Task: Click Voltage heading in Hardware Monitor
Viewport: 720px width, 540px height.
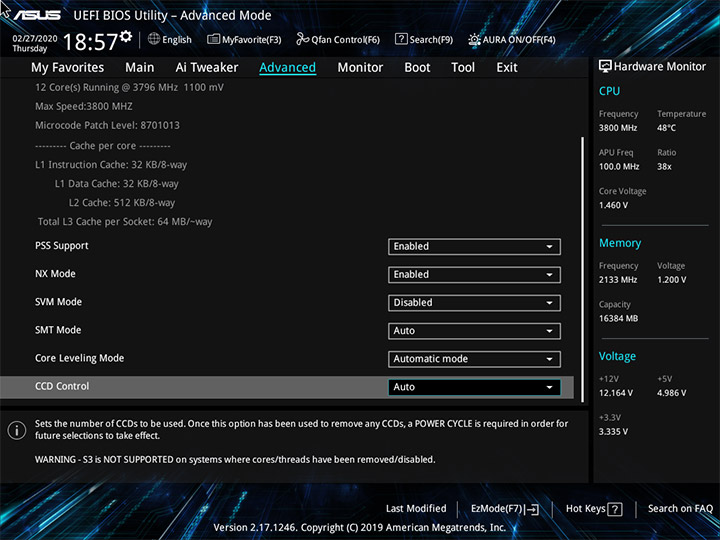Action: (x=617, y=356)
